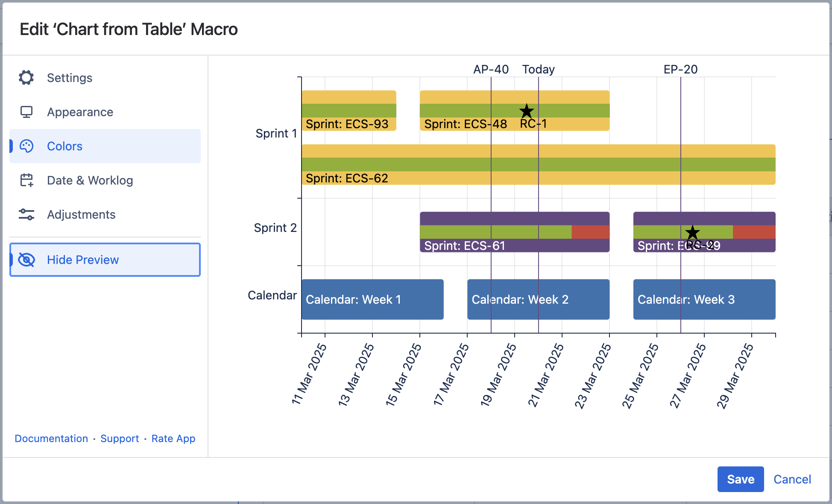The width and height of the screenshot is (832, 504).
Task: Click the Adjustments sliders icon
Action: [x=26, y=214]
